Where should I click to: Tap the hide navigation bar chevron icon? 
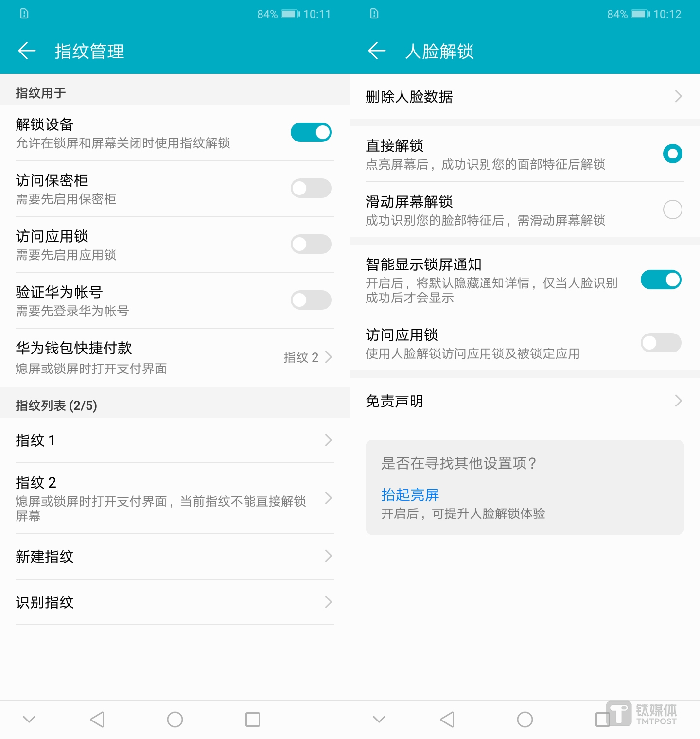(x=29, y=720)
